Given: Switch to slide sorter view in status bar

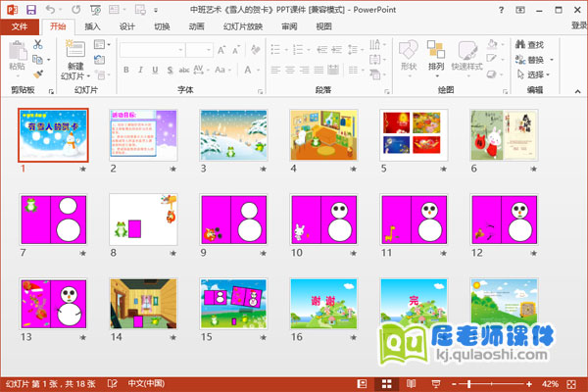Looking at the screenshot, I should [383, 383].
